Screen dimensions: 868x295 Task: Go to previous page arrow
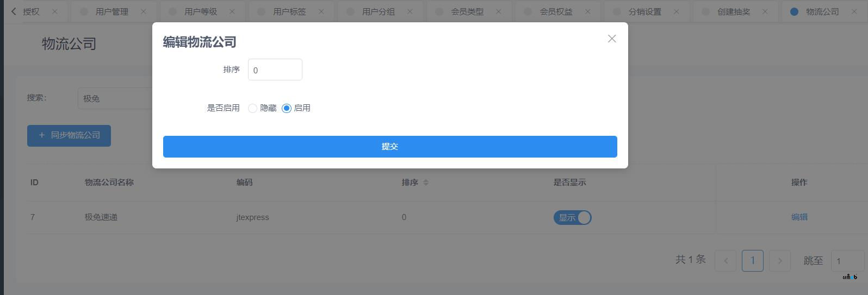[726, 261]
